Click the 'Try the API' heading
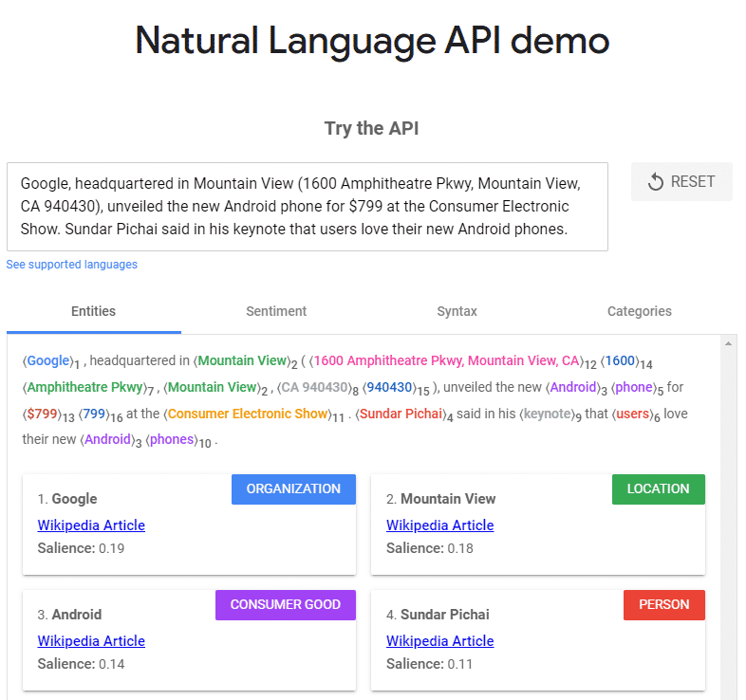Screen dimensions: 746x700 (x=371, y=128)
